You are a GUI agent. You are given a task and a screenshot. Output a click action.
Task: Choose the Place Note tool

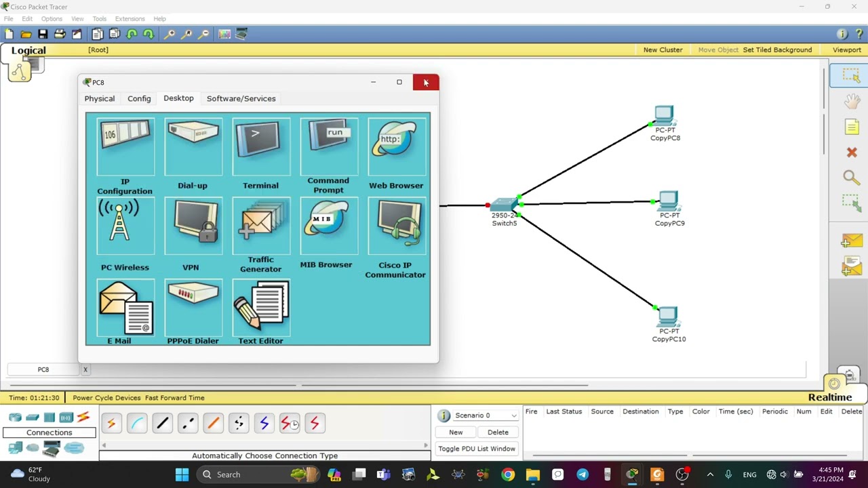(852, 127)
